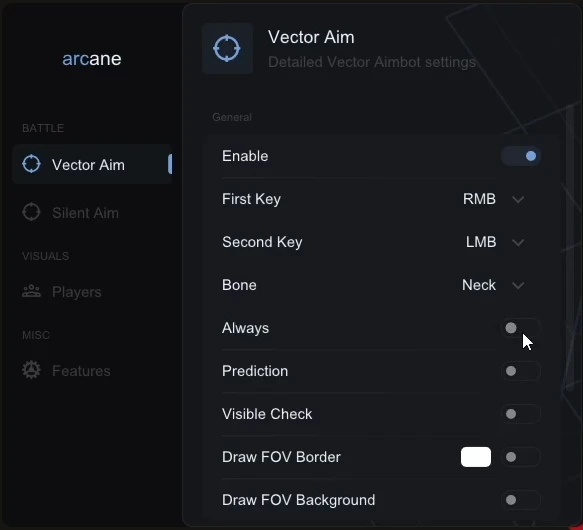This screenshot has height=530, width=583.
Task: Click the chevron arrow beside RMB
Action: (518, 199)
